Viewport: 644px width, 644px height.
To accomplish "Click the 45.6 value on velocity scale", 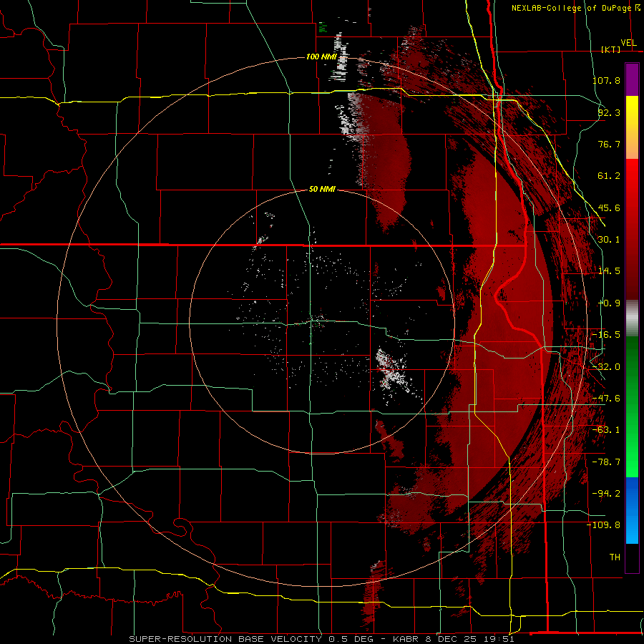I will (x=609, y=208).
